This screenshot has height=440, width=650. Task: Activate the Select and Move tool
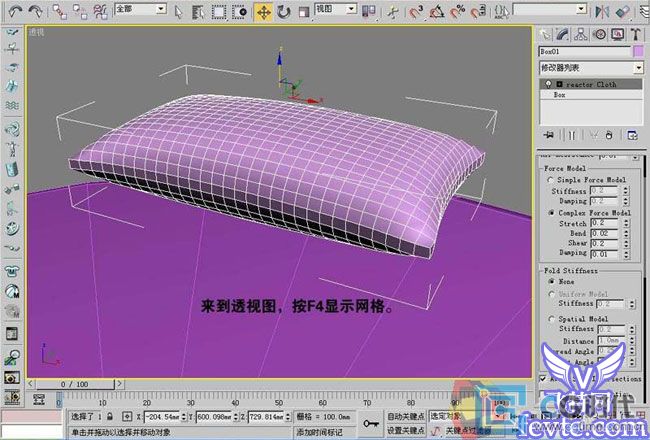[263, 12]
